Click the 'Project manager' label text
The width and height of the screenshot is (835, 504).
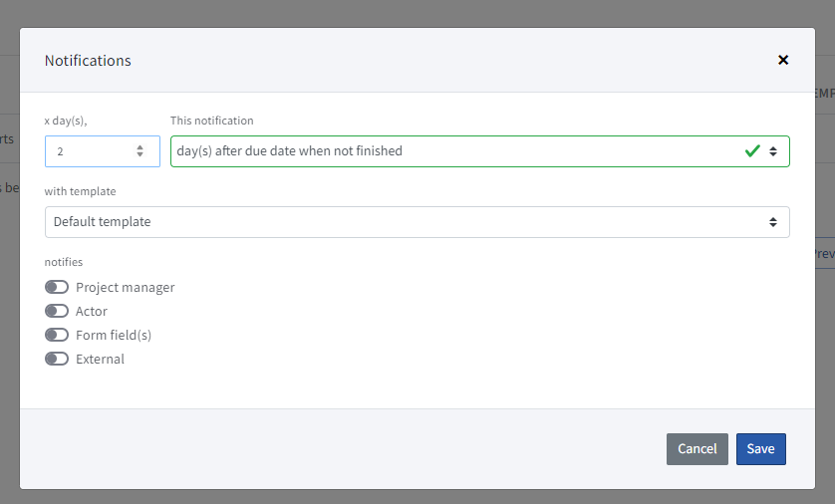tap(125, 287)
